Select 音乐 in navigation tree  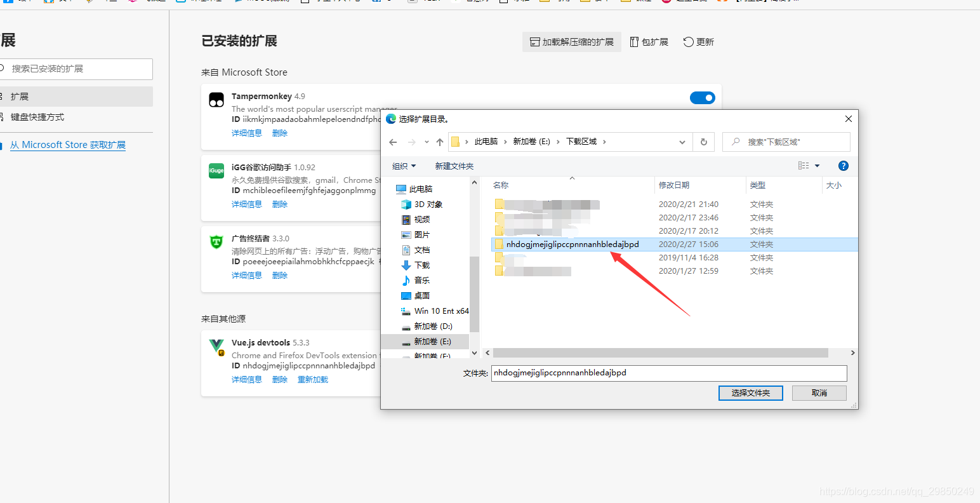click(416, 281)
